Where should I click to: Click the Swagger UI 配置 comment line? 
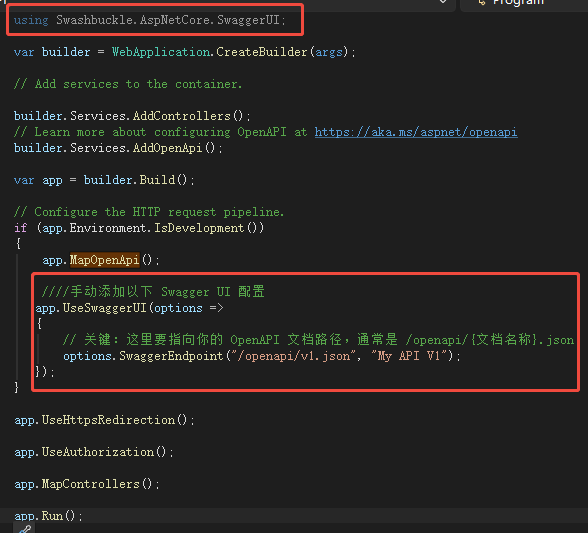153,291
